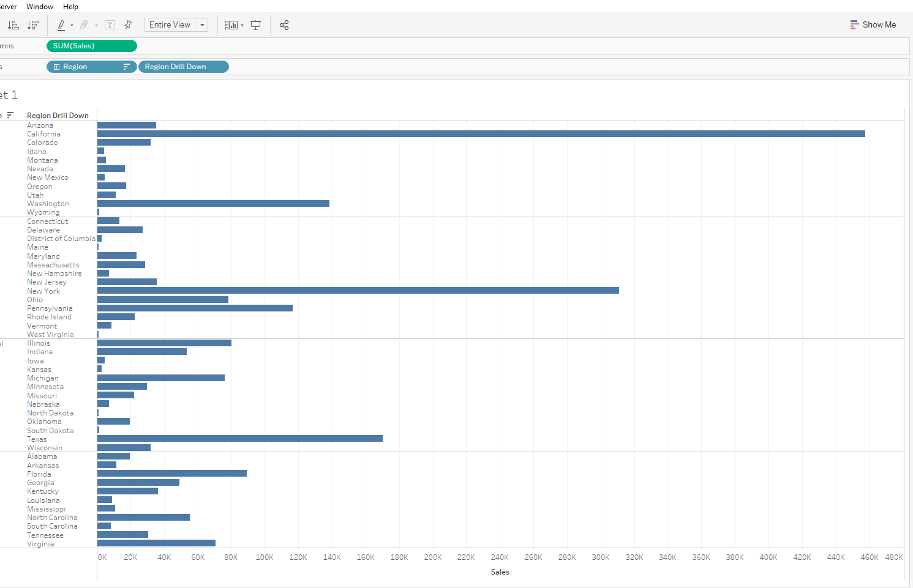Click the pin fix axes icon
Screen dimensions: 913x588
click(x=128, y=25)
